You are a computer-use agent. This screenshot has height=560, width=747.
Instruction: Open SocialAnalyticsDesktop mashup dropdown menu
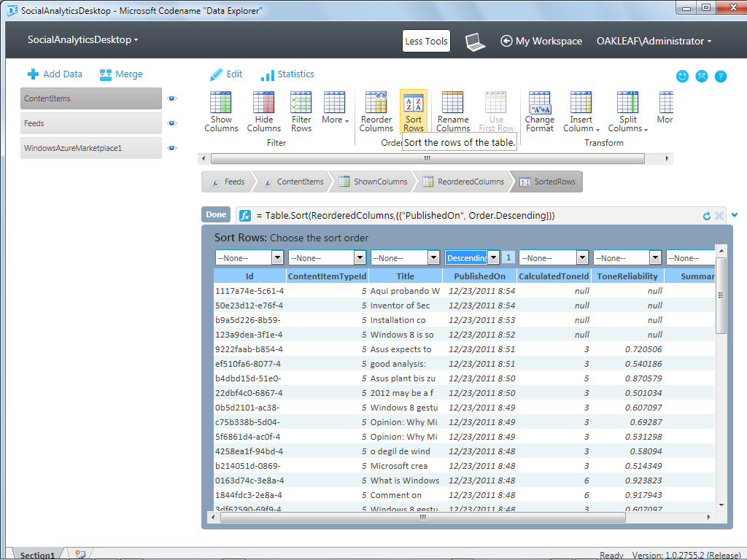(82, 40)
